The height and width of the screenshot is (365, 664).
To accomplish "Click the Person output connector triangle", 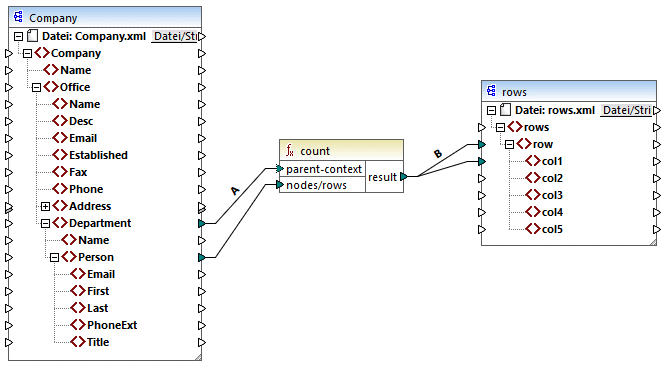I will [202, 257].
